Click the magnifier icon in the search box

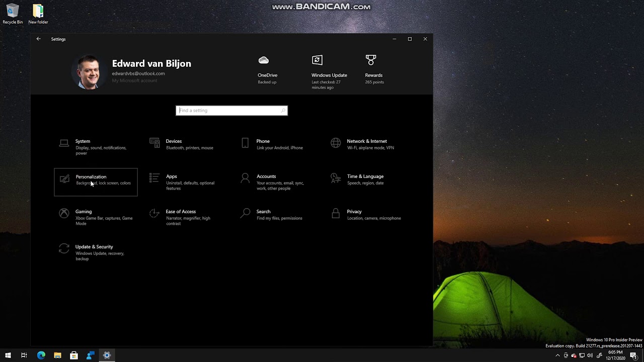(x=283, y=111)
